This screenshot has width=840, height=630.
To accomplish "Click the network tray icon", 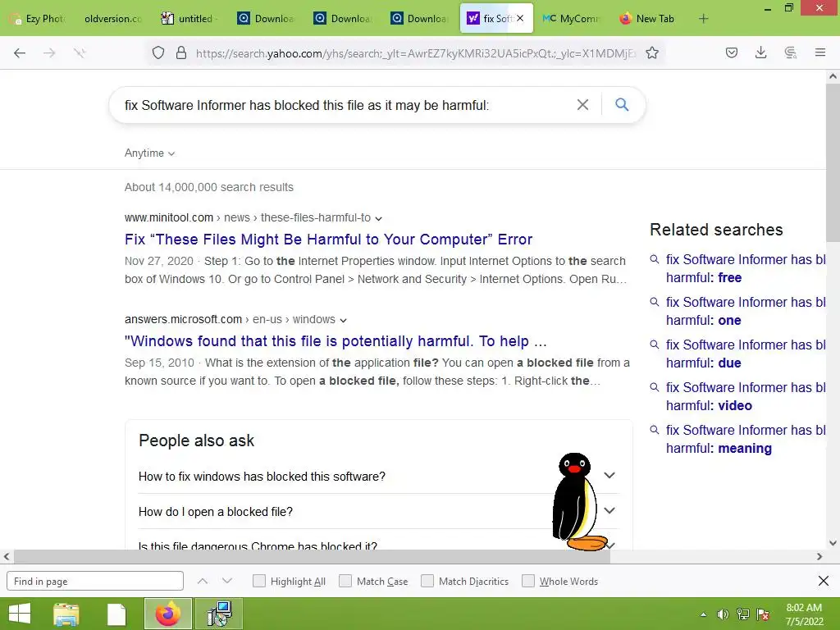I will click(x=743, y=614).
